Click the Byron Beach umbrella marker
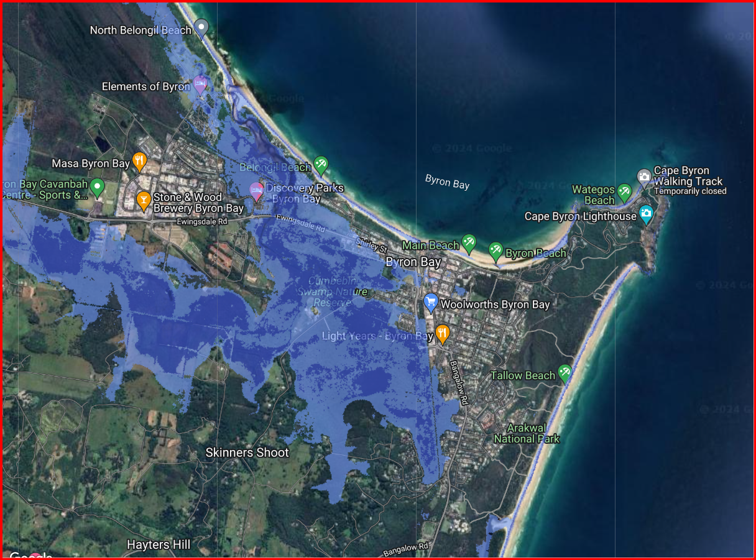The width and height of the screenshot is (756, 560). (496, 251)
